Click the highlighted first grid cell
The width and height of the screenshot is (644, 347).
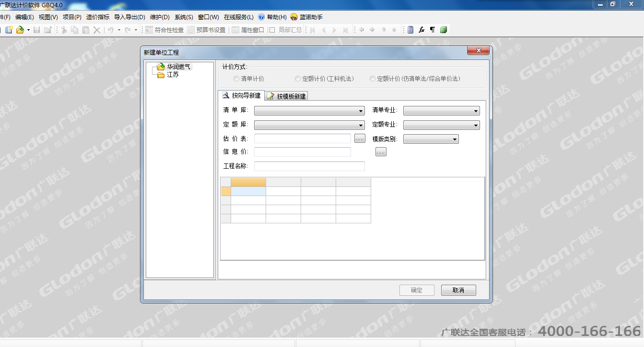click(x=248, y=191)
